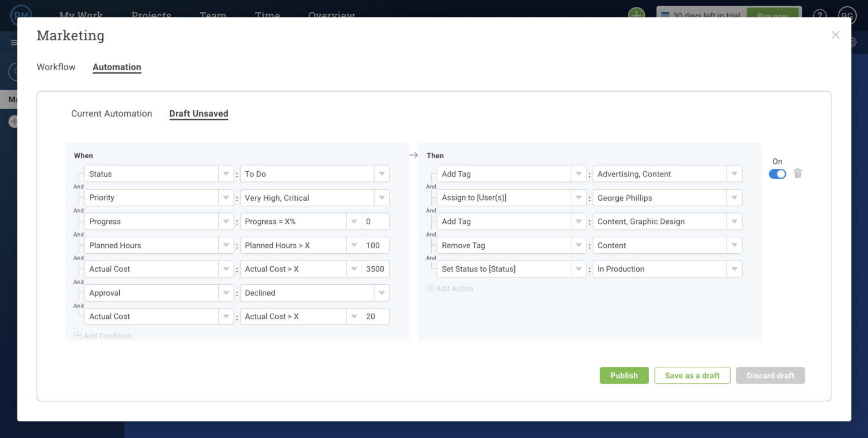Open the help menu with the question mark
Image resolution: width=868 pixels, height=438 pixels.
[x=819, y=16]
